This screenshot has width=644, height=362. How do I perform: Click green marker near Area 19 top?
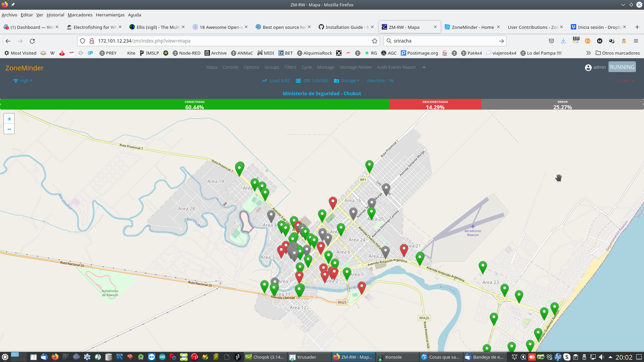tap(240, 168)
